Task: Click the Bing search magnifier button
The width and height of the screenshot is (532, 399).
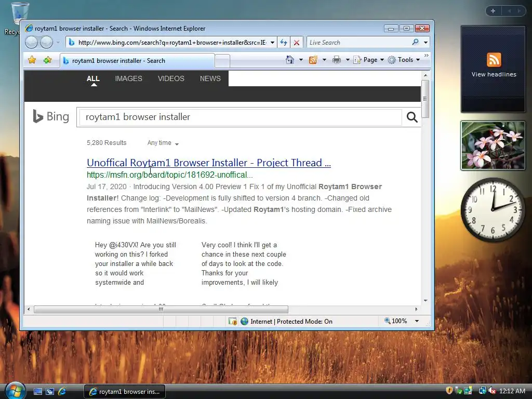Action: click(x=412, y=117)
